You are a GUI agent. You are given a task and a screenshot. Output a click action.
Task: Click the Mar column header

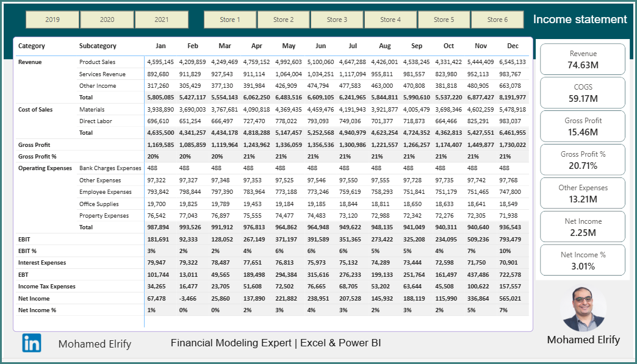point(225,46)
